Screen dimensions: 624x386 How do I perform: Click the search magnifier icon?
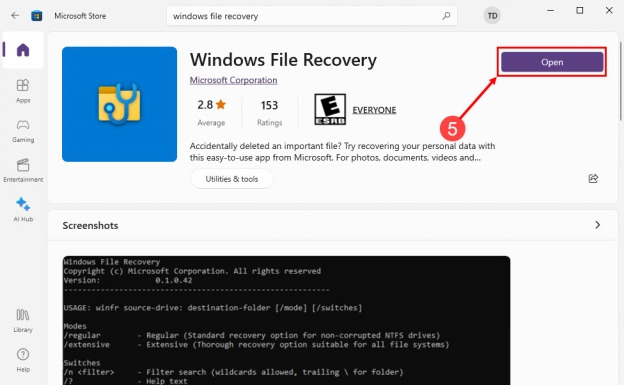[446, 16]
